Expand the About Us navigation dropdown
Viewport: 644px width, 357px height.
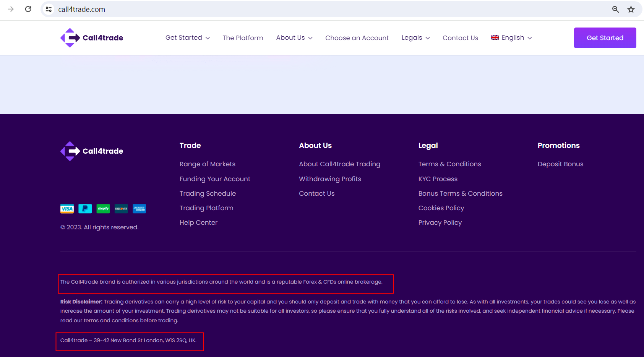click(294, 38)
